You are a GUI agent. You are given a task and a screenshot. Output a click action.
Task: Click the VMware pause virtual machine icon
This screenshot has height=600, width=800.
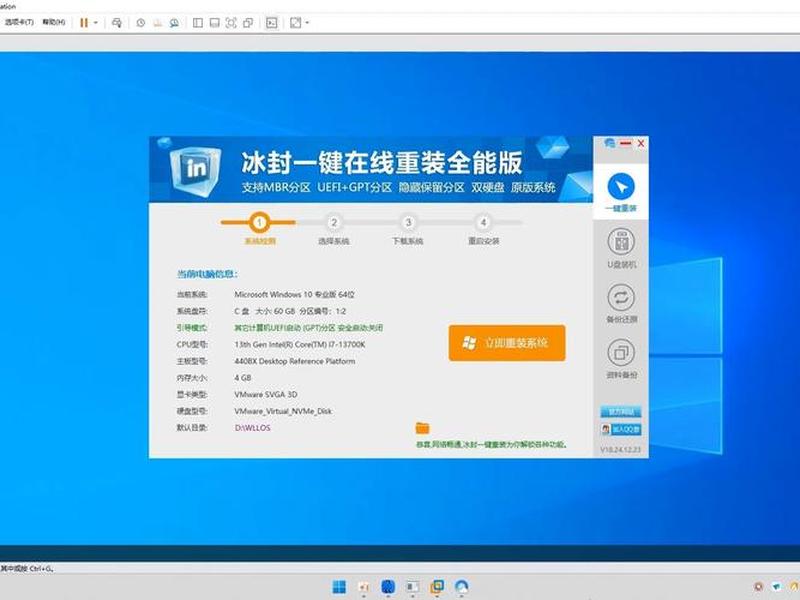pos(84,22)
